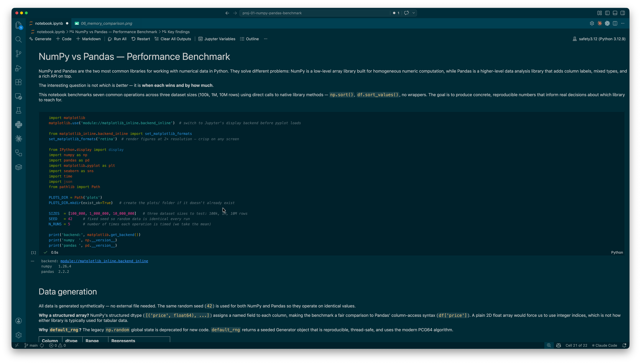
Task: Open the Testing flask view
Action: (x=18, y=110)
